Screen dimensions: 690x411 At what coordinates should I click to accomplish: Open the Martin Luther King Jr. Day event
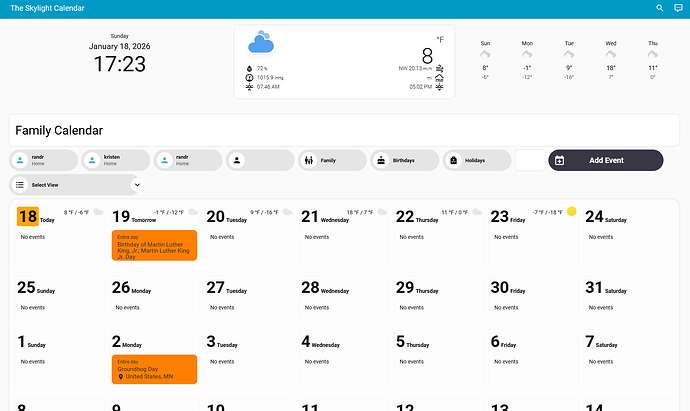[154, 246]
